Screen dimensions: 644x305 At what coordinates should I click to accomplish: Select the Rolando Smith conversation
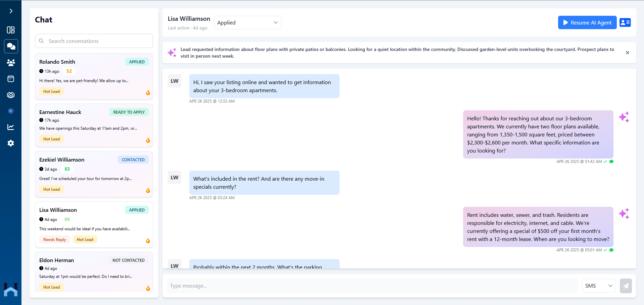pyautogui.click(x=94, y=76)
